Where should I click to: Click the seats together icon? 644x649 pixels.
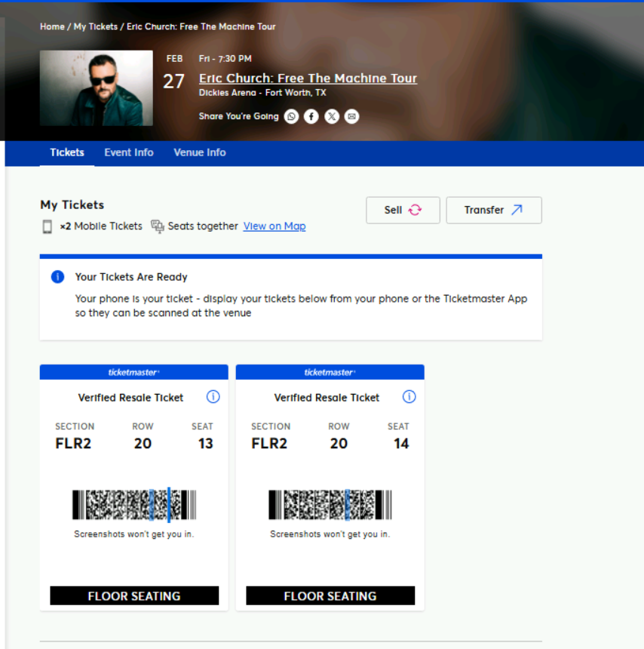click(157, 226)
